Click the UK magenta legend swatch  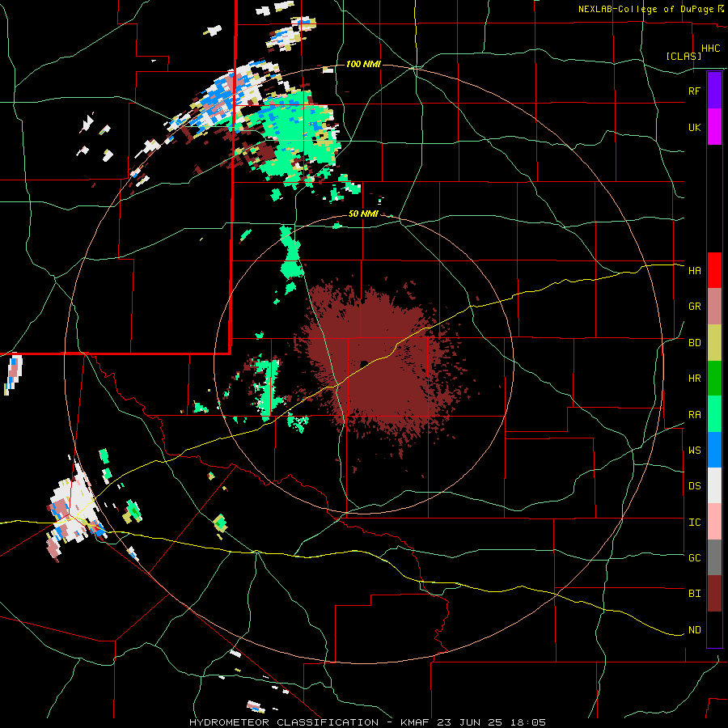[x=714, y=127]
